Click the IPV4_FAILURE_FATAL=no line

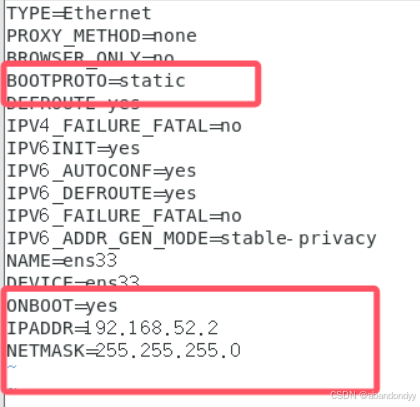124,126
